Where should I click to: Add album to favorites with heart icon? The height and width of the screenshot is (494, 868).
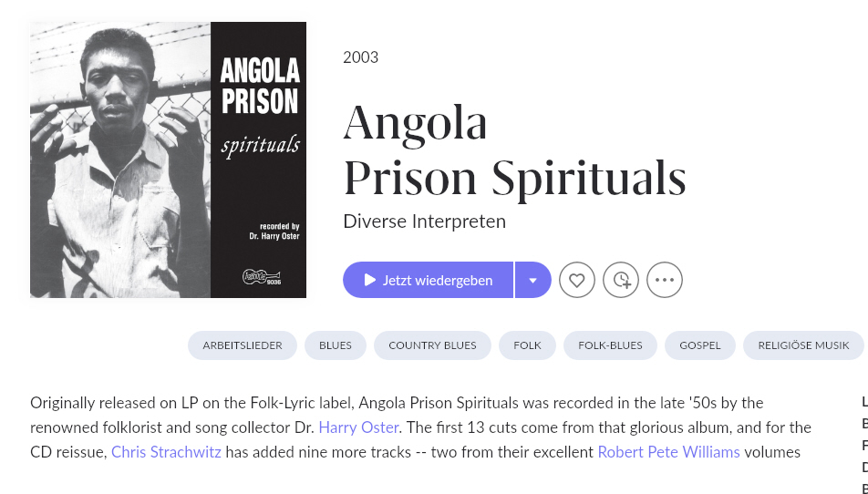pyautogui.click(x=577, y=280)
